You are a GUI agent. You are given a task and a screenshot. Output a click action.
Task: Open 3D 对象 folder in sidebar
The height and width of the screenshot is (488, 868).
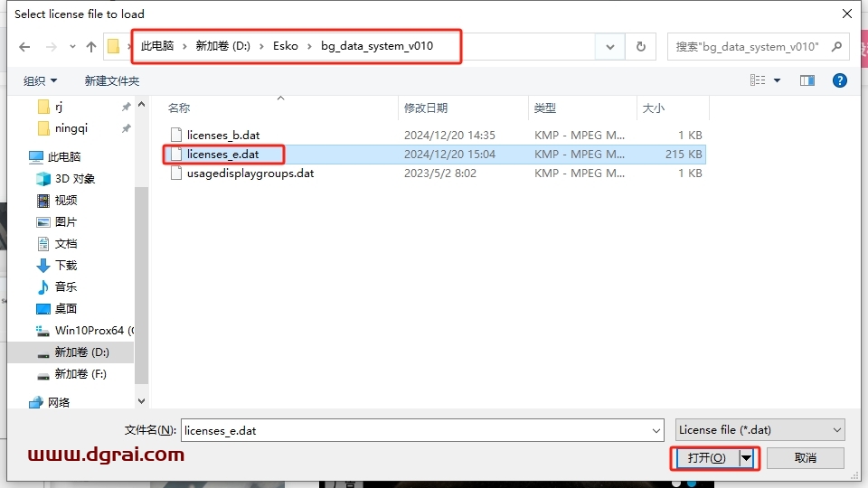pyautogui.click(x=75, y=179)
